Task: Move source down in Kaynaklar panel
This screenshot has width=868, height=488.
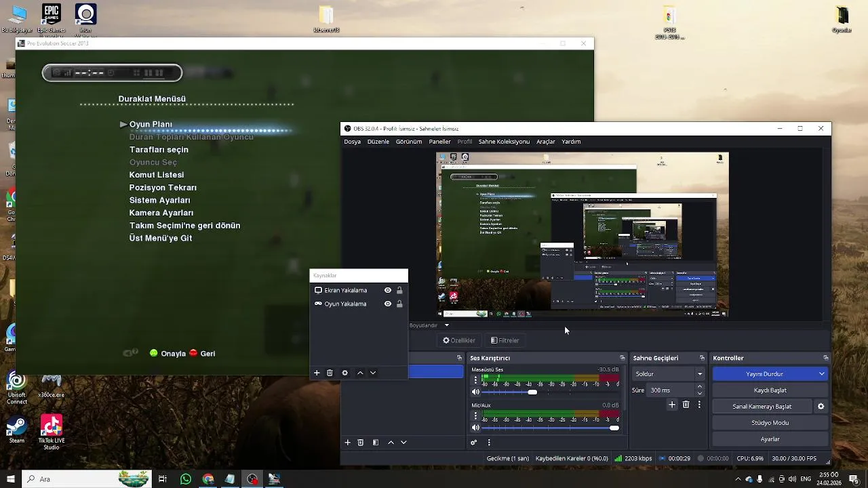Action: 373,373
